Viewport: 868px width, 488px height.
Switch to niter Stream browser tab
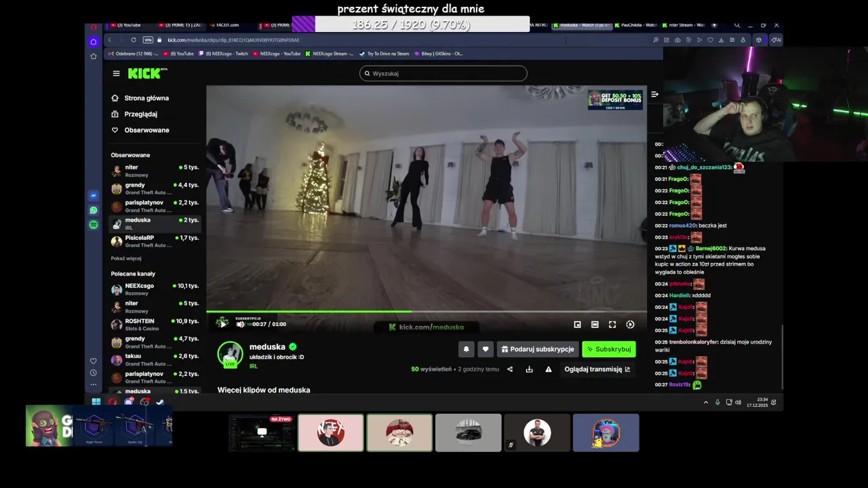tap(684, 25)
